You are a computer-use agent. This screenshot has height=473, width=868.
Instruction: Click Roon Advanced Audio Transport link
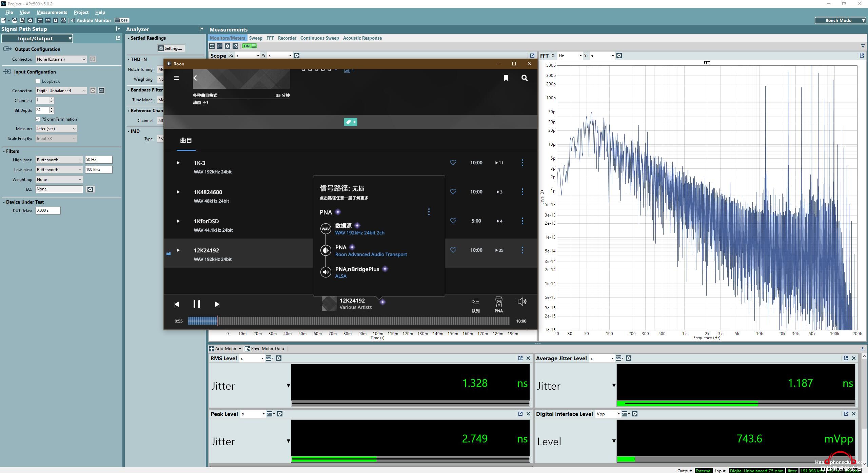tap(371, 254)
